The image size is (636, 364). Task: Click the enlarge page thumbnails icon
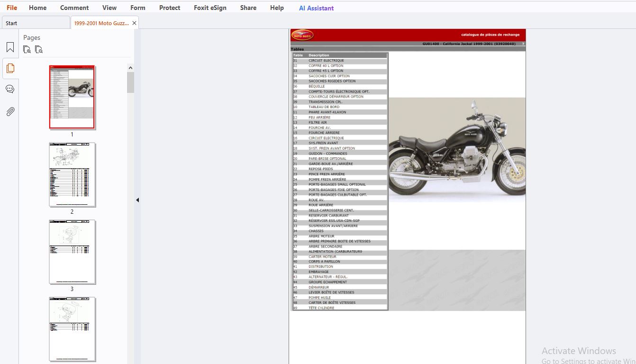[x=27, y=49]
